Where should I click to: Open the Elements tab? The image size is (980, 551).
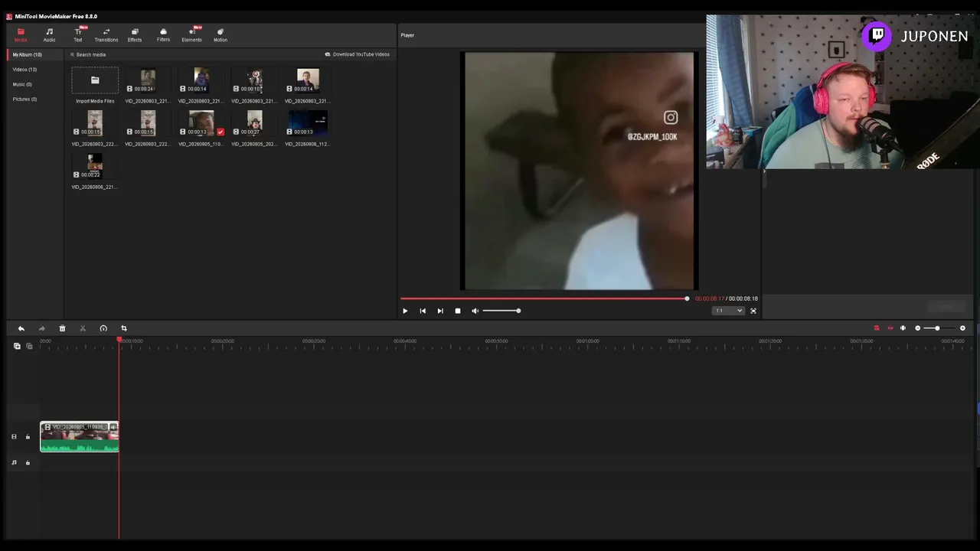click(x=191, y=35)
